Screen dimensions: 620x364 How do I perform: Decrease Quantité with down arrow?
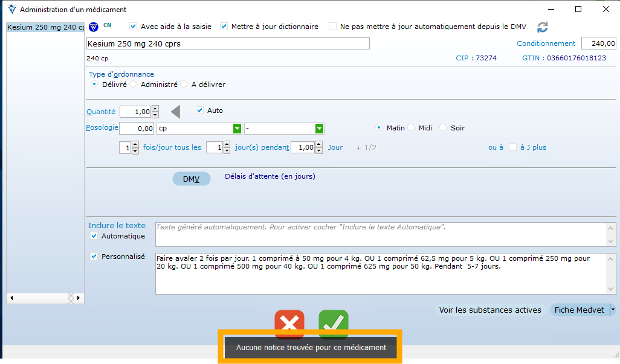point(155,115)
